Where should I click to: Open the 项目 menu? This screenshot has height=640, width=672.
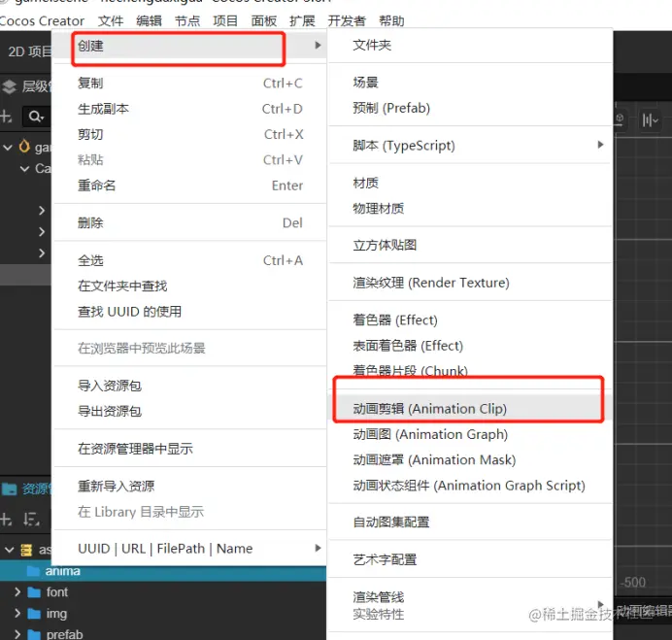tap(225, 20)
